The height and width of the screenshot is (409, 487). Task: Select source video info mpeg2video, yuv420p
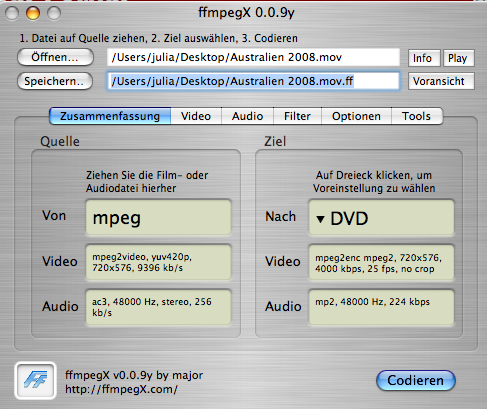coord(158,262)
